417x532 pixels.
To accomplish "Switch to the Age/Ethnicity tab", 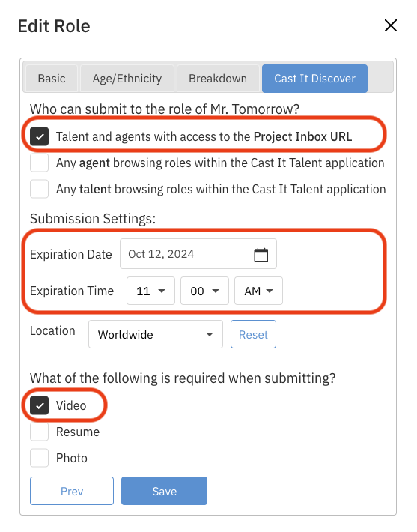I will (x=127, y=79).
